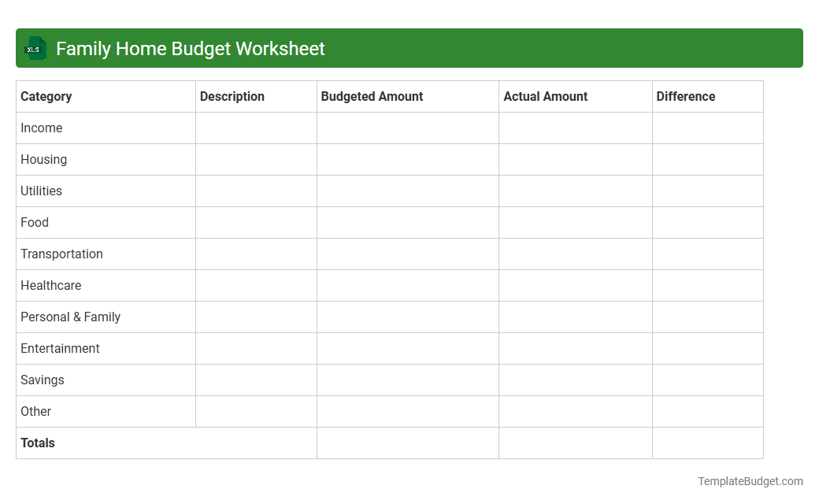Select the Entertainment row label

coord(60,348)
